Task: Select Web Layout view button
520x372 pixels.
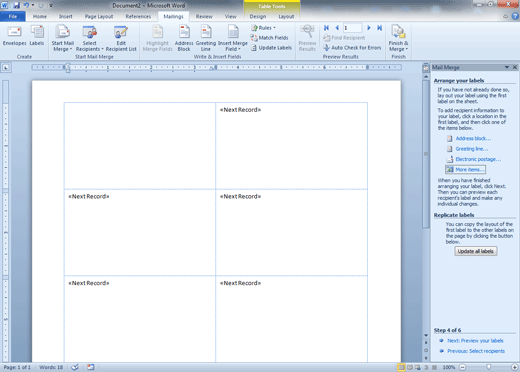Action: pos(418,367)
